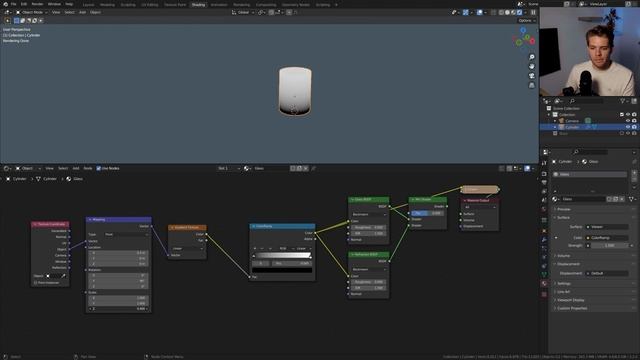The height and width of the screenshot is (360, 640).
Task: Choose the Set new selection mode icon
Action: click(17, 20)
